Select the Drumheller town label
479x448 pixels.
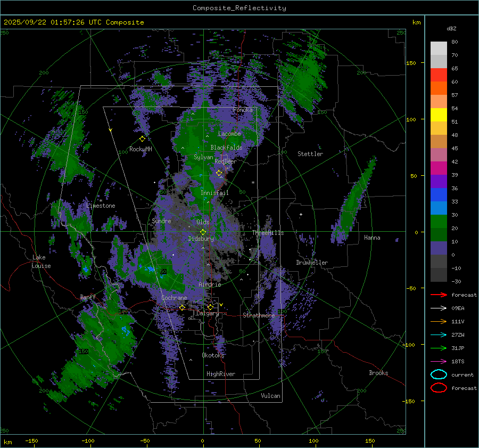tap(312, 263)
